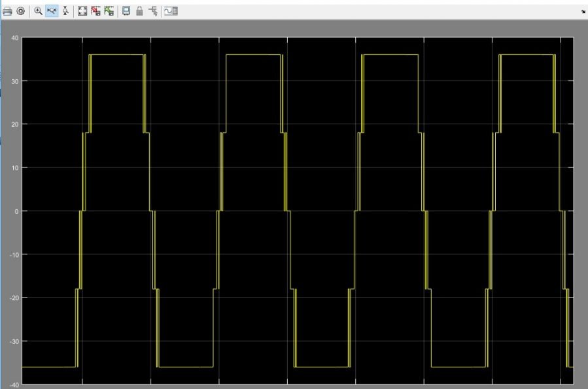Click the y-axis label -40
Screen dimensions: 588x389
point(14,385)
